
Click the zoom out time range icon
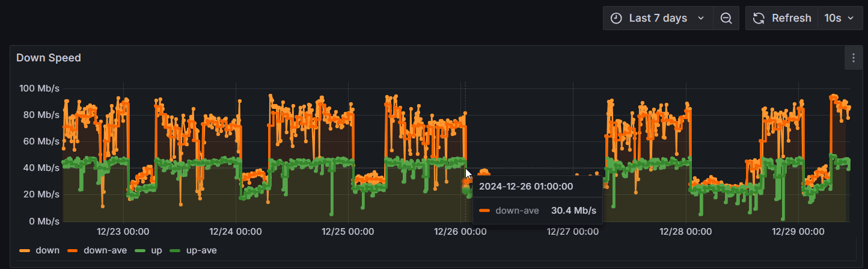click(726, 19)
